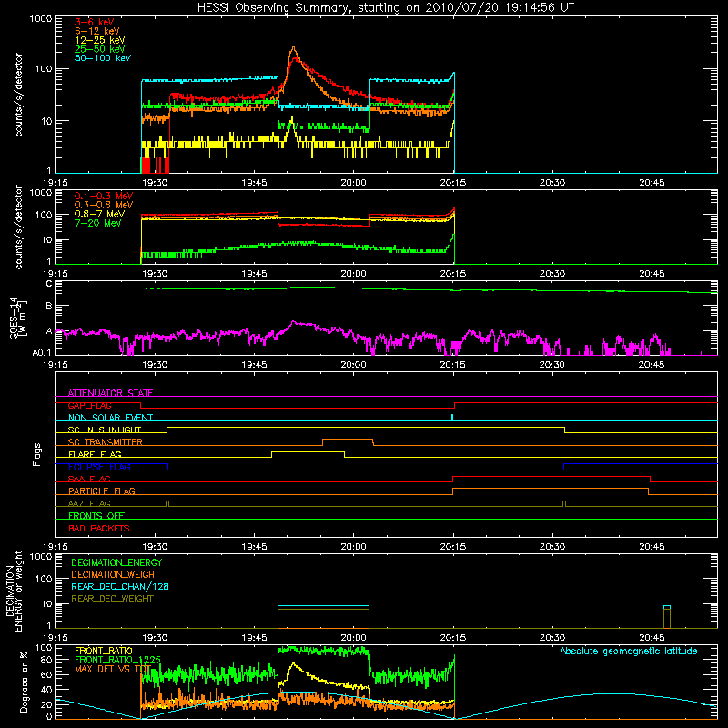Click the orange 0.3-0.8 MeV legend label

pos(104,205)
